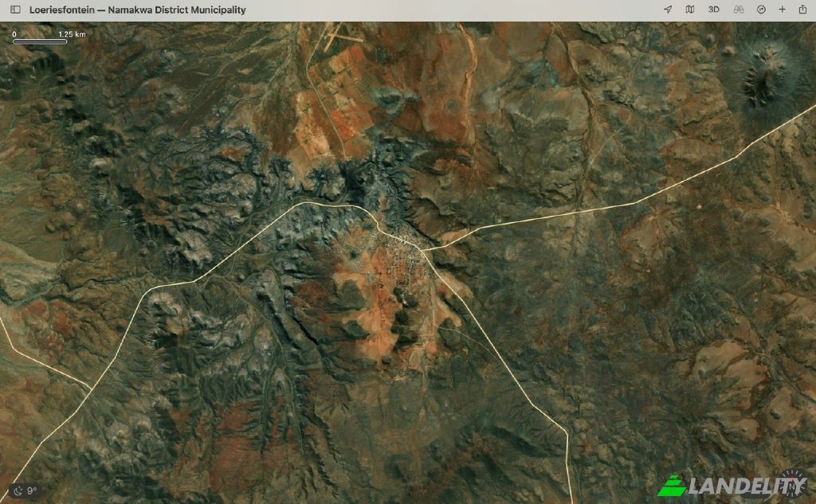This screenshot has height=504, width=816.
Task: Click the 1.25 km scale bar
Action: (x=40, y=40)
